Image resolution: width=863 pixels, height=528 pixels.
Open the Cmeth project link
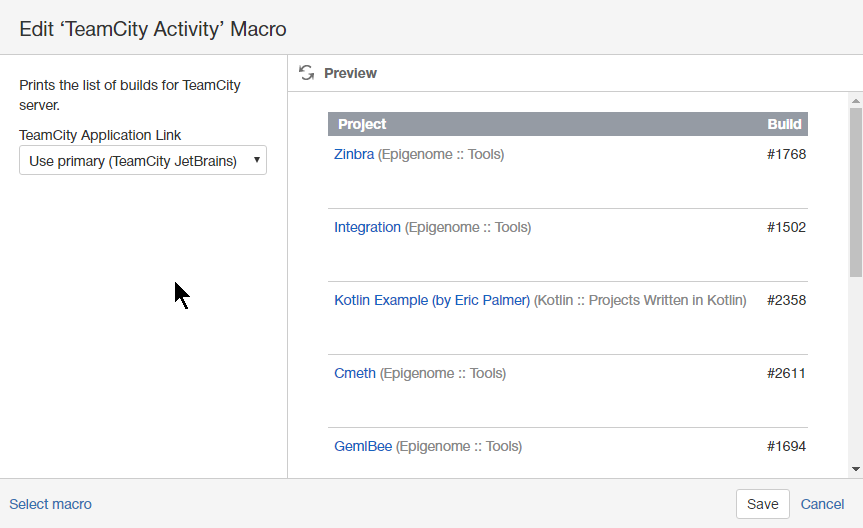click(355, 373)
